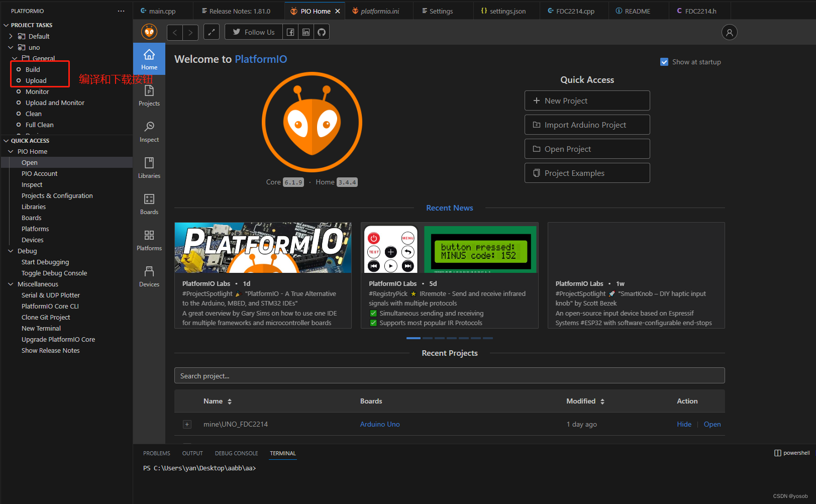816x504 pixels.
Task: Open the Libraries section in PIO sidebar
Action: (149, 168)
